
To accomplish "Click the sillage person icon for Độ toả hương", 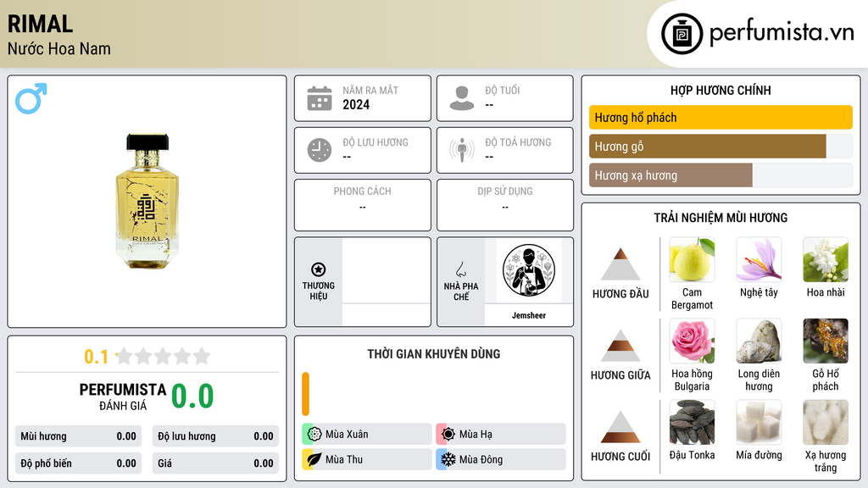I will coord(462,150).
